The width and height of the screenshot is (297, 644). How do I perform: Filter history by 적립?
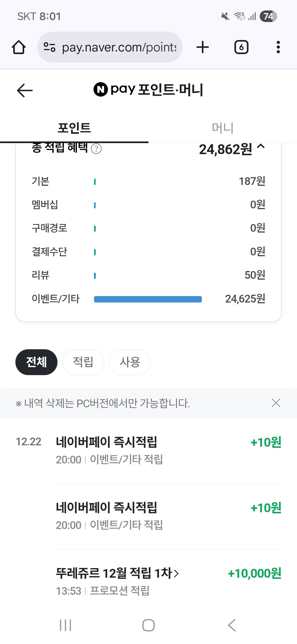click(83, 362)
